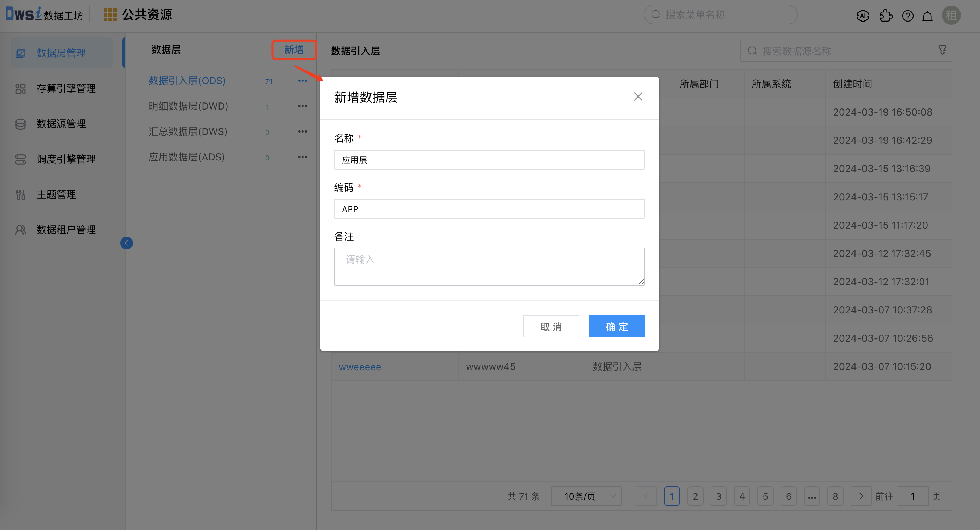Go to page 3
The height and width of the screenshot is (530, 980).
tap(718, 496)
